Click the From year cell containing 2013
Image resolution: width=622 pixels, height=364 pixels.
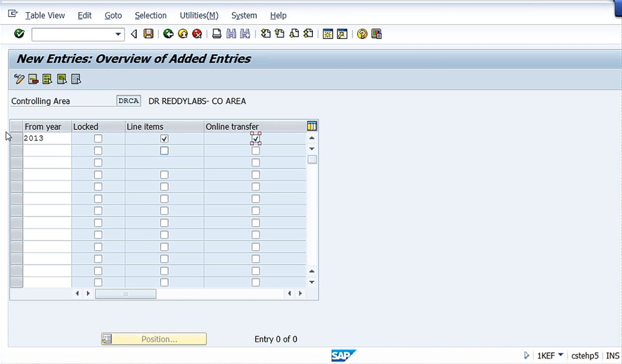pyautogui.click(x=47, y=138)
